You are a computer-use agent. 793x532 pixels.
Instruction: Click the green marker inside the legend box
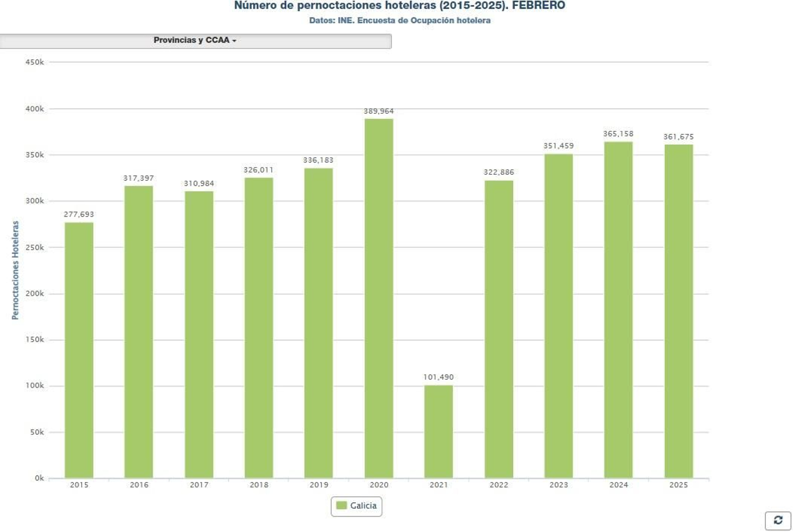(x=340, y=506)
